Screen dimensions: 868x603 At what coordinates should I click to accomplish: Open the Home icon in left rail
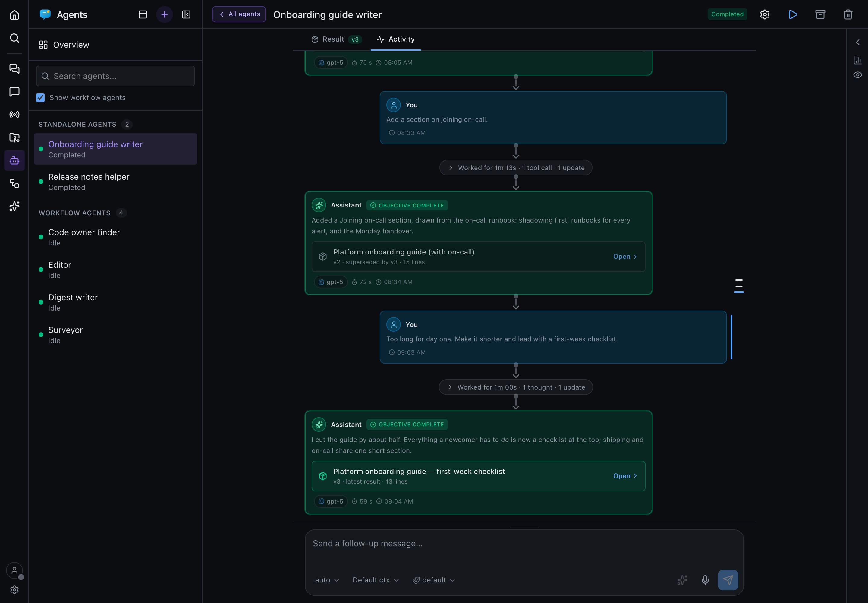coord(14,15)
